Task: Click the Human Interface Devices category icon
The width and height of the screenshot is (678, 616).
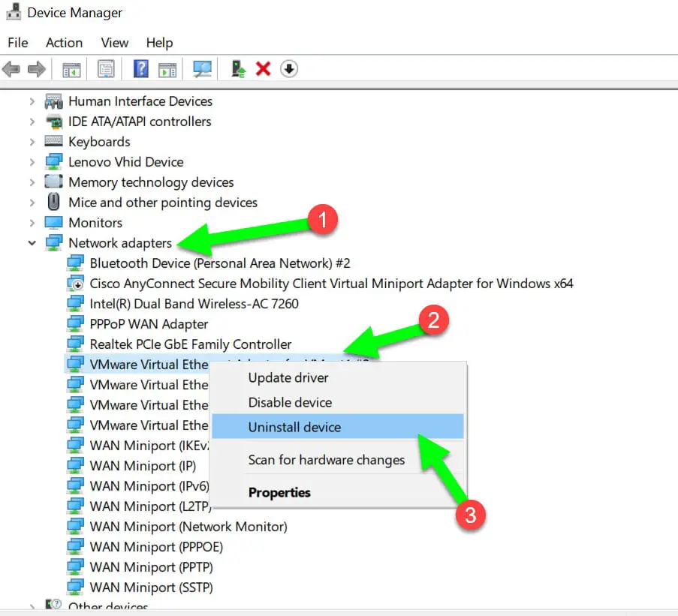Action: (53, 101)
